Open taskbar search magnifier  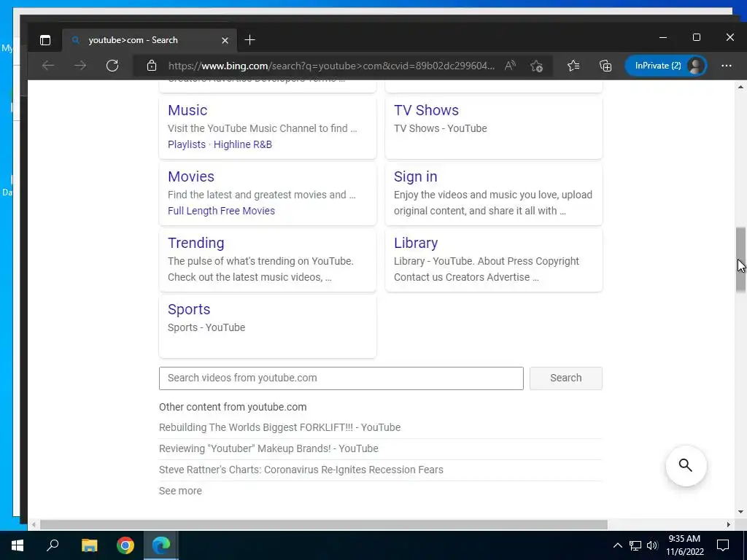pyautogui.click(x=53, y=545)
